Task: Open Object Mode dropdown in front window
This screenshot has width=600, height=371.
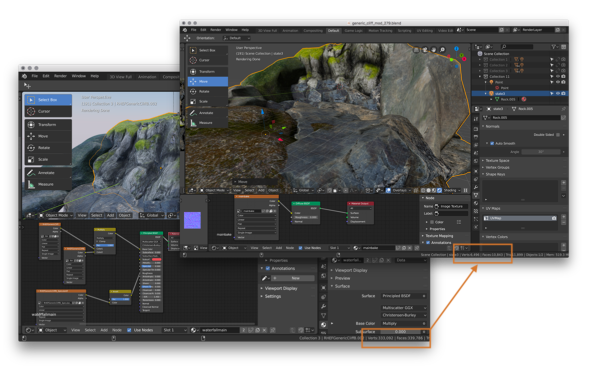Action: coord(215,190)
